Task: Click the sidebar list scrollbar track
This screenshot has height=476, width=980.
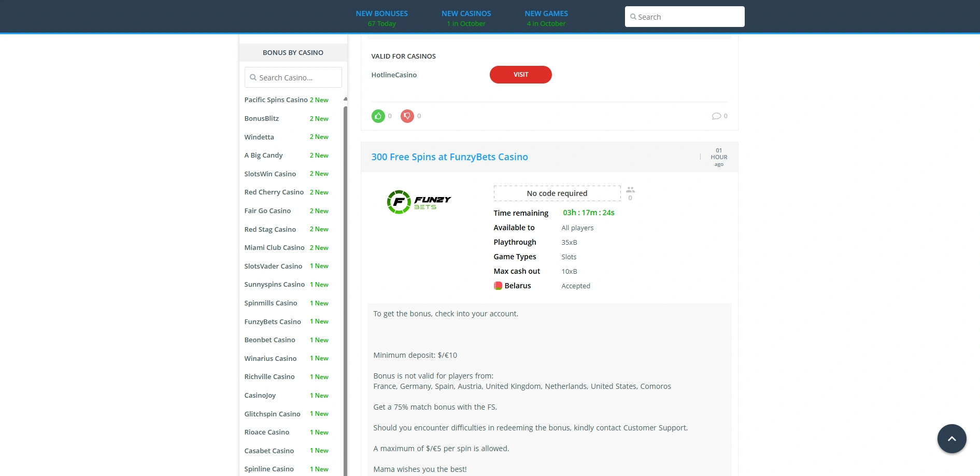Action: click(345, 290)
